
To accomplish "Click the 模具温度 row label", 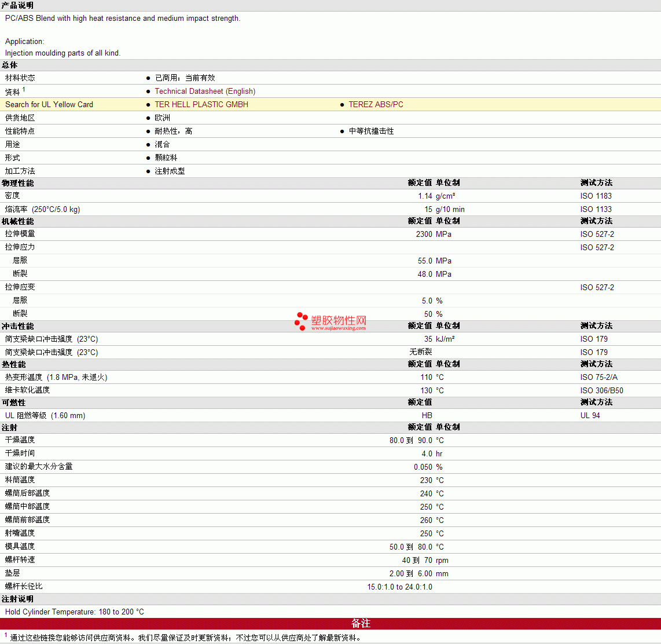I will click(x=20, y=547).
